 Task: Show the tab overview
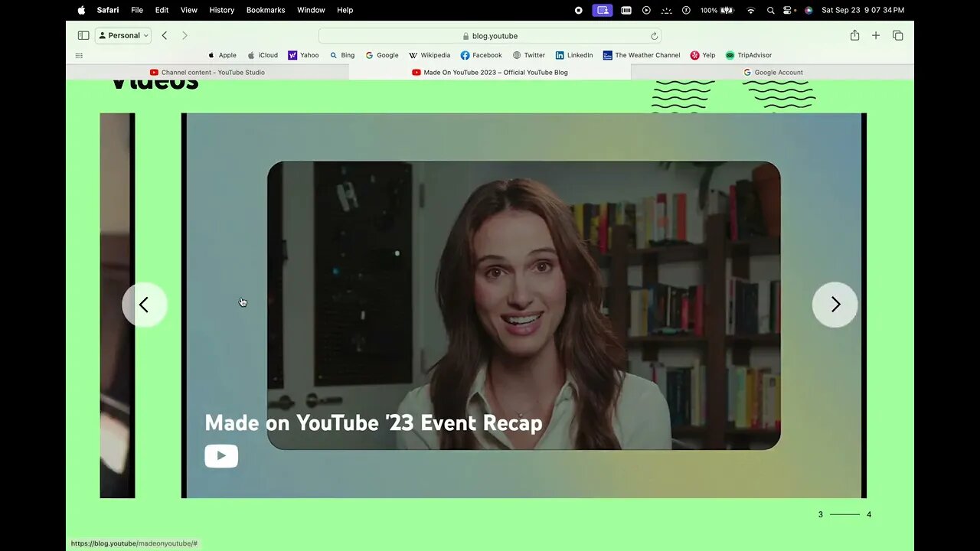[x=898, y=35]
